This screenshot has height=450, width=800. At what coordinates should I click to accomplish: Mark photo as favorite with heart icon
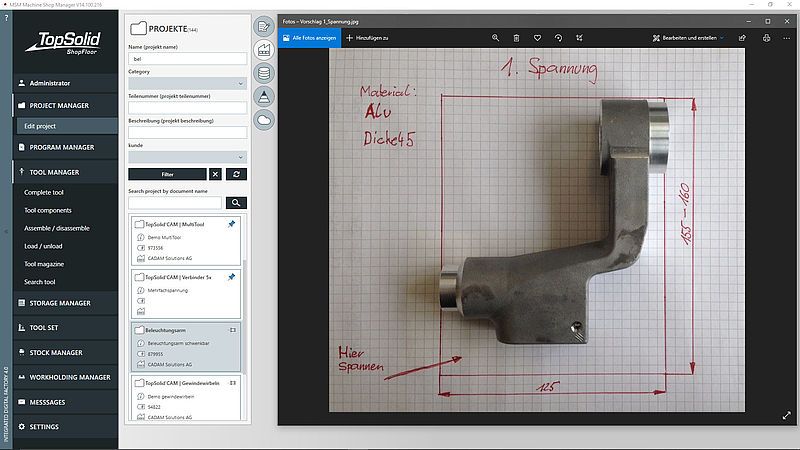(x=537, y=38)
